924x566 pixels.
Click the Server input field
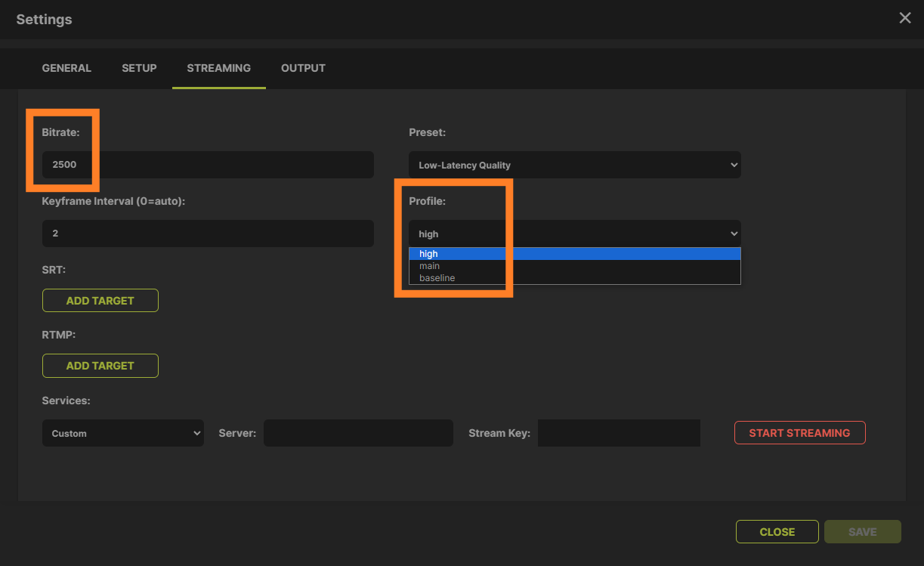pyautogui.click(x=358, y=433)
